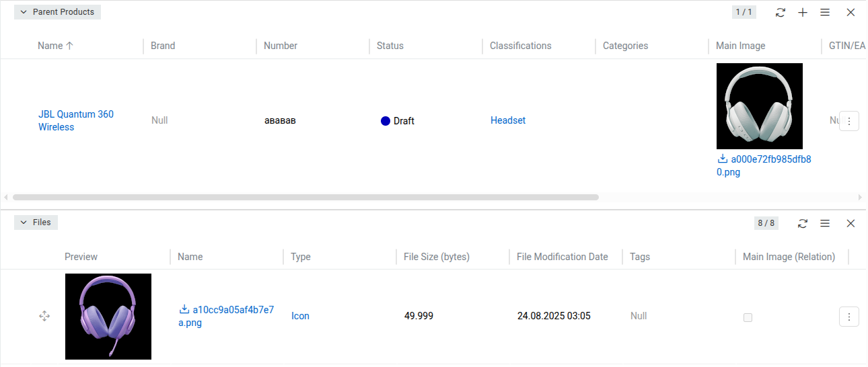The height and width of the screenshot is (367, 868).
Task: Click the Categories column header
Action: pos(626,46)
